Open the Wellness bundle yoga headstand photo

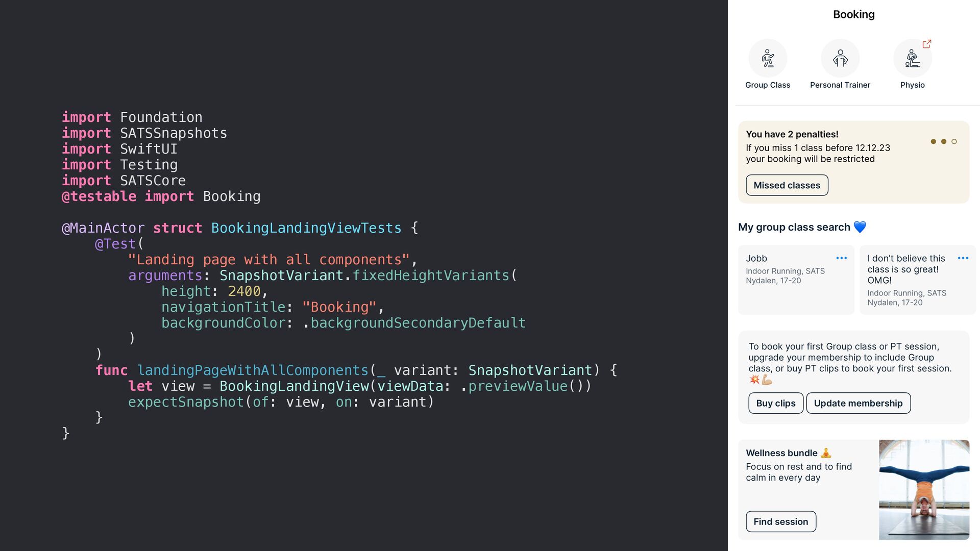pyautogui.click(x=924, y=489)
